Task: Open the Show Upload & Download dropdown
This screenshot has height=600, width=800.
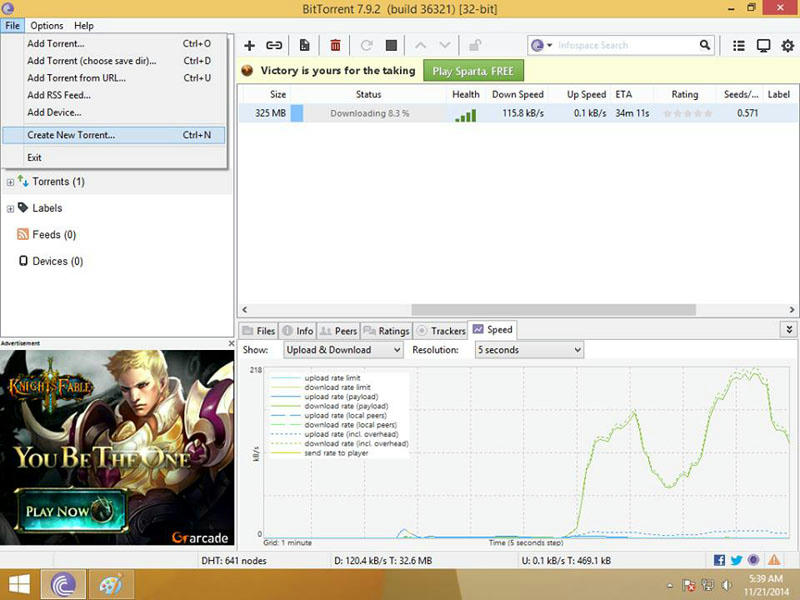Action: point(343,350)
